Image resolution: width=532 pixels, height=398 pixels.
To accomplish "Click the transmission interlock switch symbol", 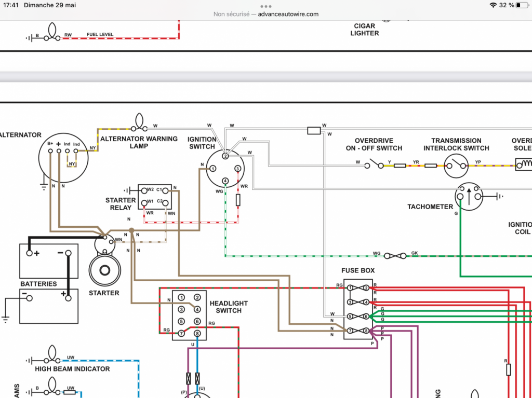I will point(456,166).
